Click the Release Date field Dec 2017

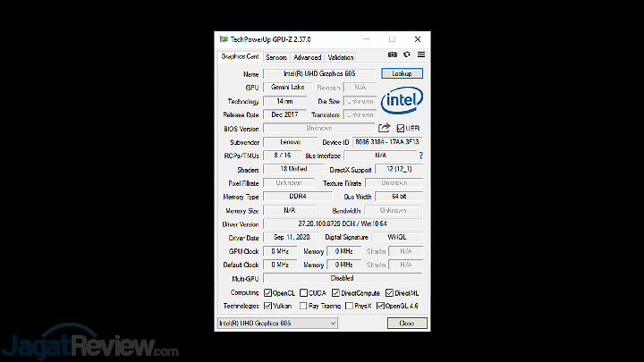284,114
